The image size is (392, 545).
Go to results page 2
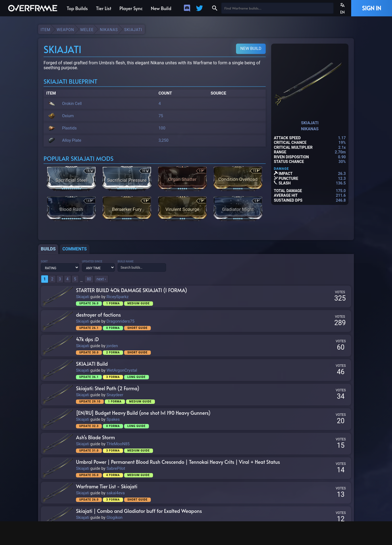point(52,279)
